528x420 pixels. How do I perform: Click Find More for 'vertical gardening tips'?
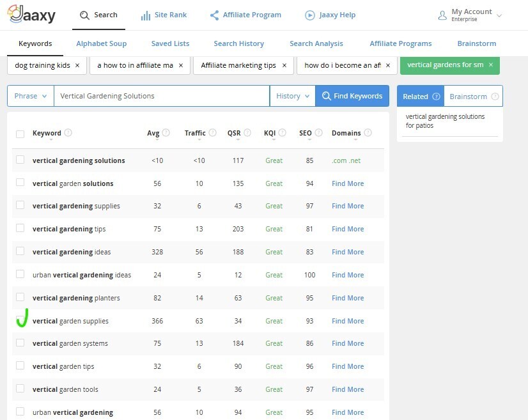pos(348,229)
